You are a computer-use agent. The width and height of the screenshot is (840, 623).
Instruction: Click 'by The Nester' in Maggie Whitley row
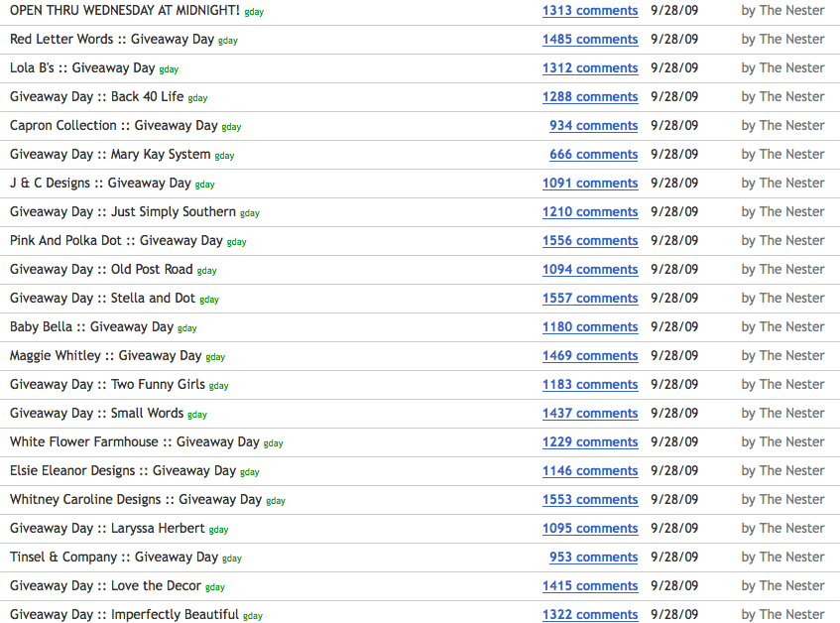coord(782,356)
